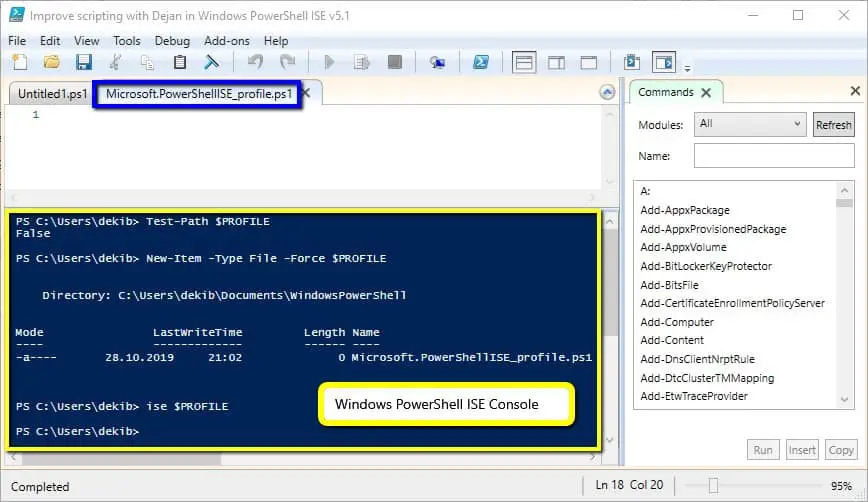Click the Show Command Window icon
Image resolution: width=868 pixels, height=502 pixels.
coord(632,62)
